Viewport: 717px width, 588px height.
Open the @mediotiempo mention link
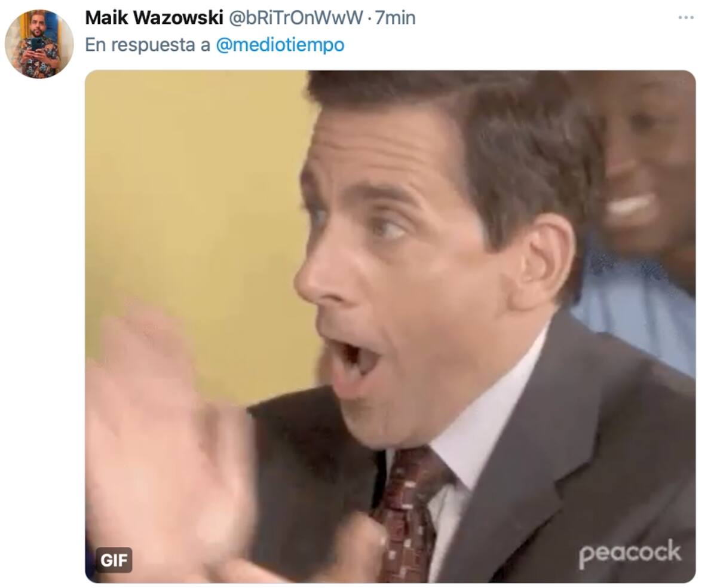tap(280, 45)
